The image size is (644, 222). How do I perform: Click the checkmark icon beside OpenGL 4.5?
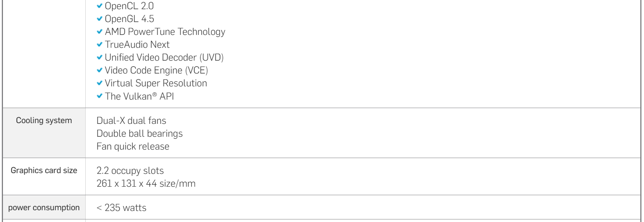tap(100, 19)
